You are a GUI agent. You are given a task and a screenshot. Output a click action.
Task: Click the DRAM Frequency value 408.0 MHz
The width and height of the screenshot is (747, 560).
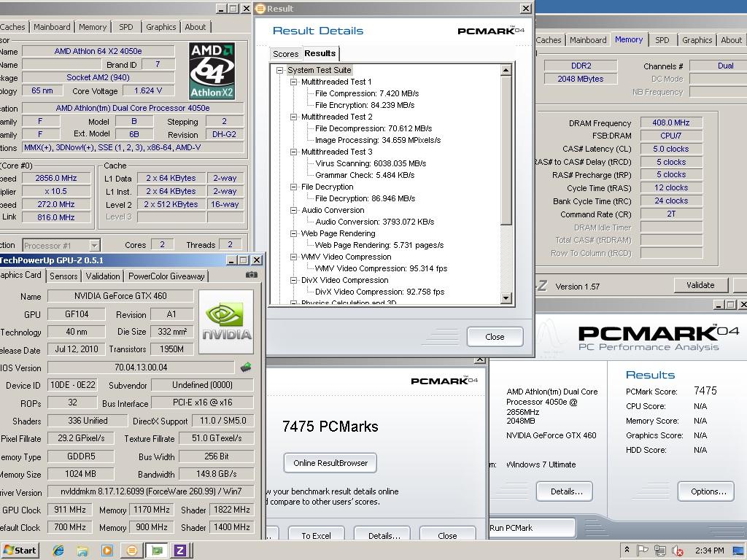coord(671,122)
